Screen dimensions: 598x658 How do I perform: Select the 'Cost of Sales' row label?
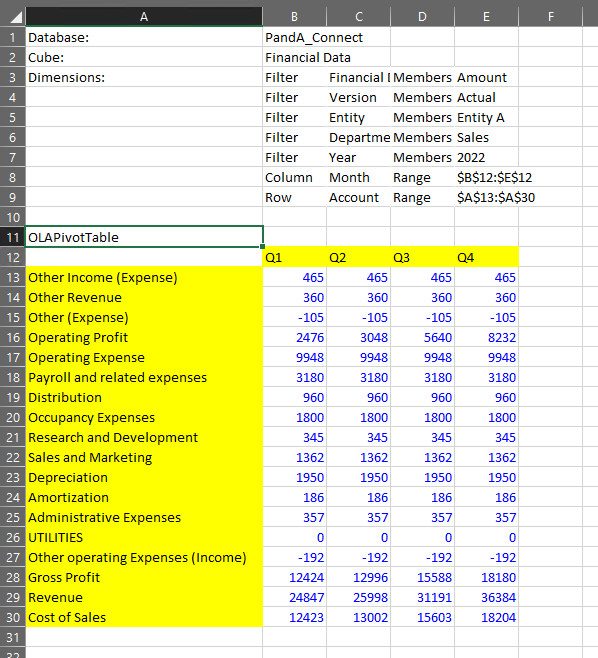(144, 617)
